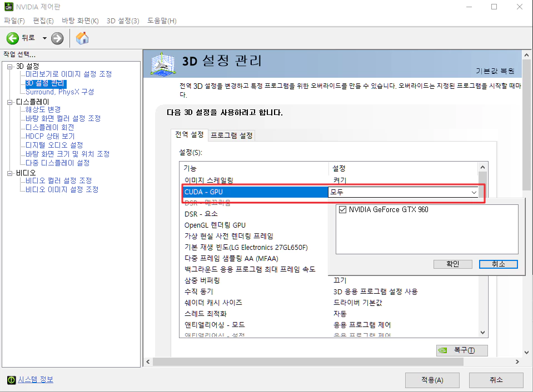Viewport: 533px width, 392px height.
Task: Select the 앤티앨리어싱 - 모드 row
Action: pyautogui.click(x=329, y=325)
